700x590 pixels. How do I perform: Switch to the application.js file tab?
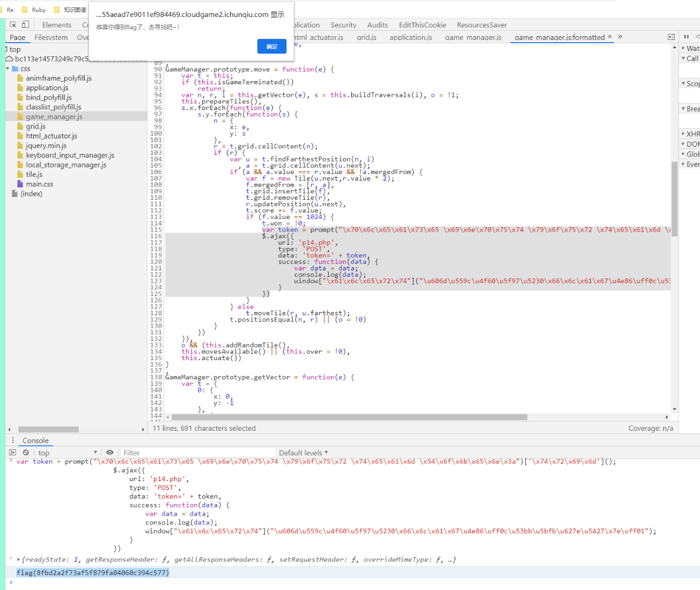[x=411, y=37]
